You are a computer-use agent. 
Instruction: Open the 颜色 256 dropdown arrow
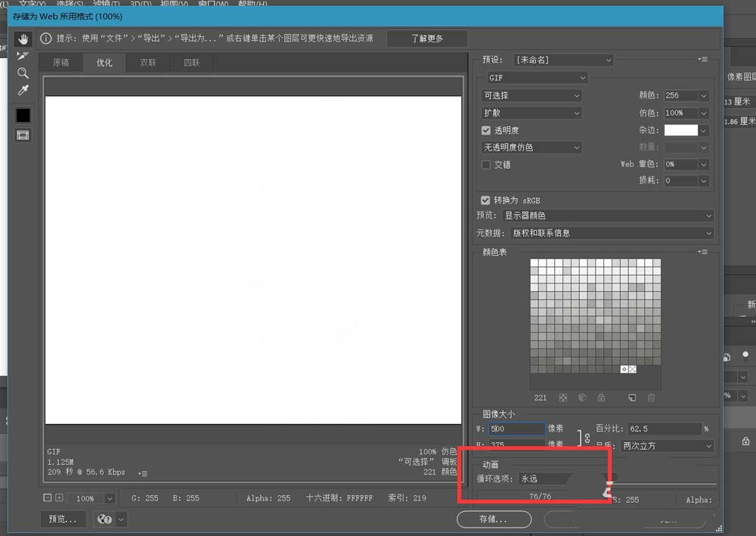click(704, 95)
